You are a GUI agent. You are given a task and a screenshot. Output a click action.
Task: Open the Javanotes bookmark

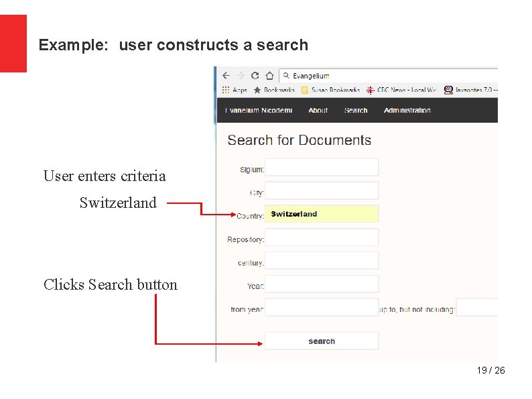(470, 90)
